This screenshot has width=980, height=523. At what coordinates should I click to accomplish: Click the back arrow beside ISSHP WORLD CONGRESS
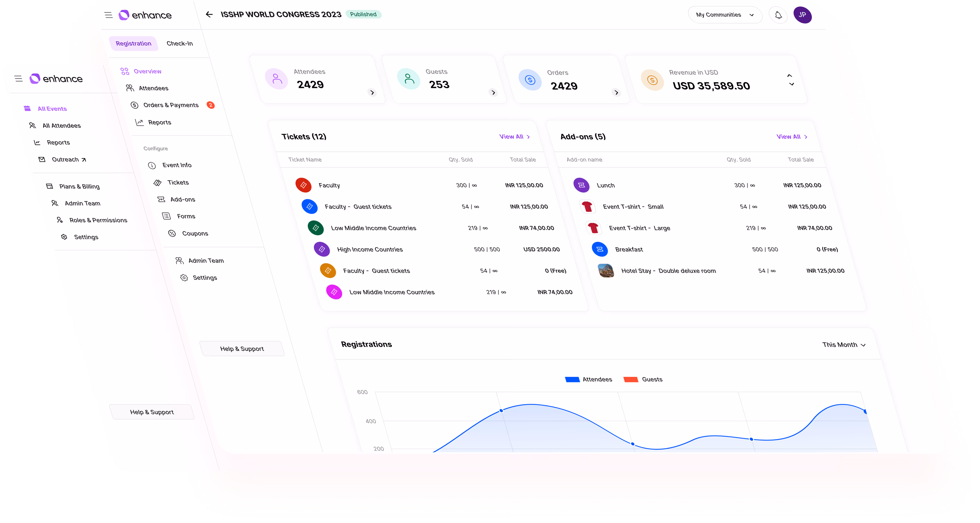209,14
